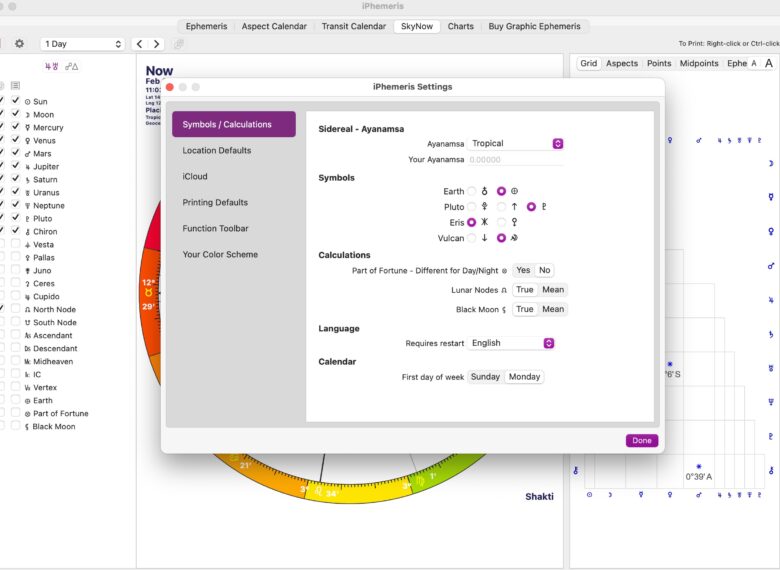Open the Language English dropdown
Screen dimensions: 780x570
[x=511, y=343]
